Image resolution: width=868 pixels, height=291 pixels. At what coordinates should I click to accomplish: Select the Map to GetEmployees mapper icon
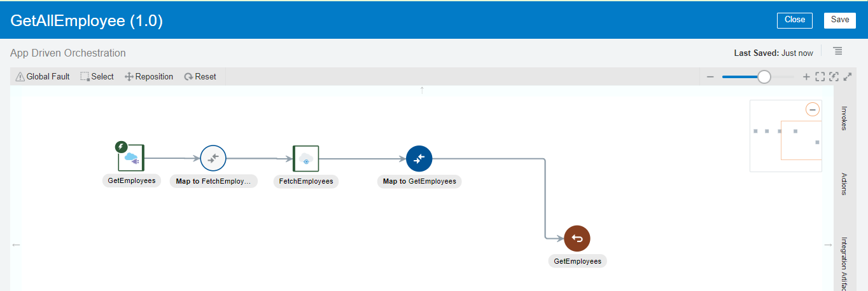[x=419, y=159]
